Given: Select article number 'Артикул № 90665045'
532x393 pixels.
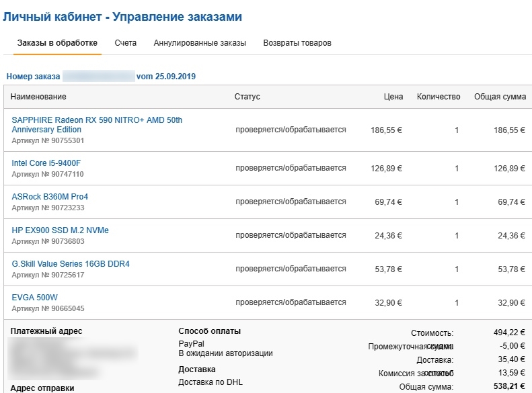Looking at the screenshot, I should point(48,308).
